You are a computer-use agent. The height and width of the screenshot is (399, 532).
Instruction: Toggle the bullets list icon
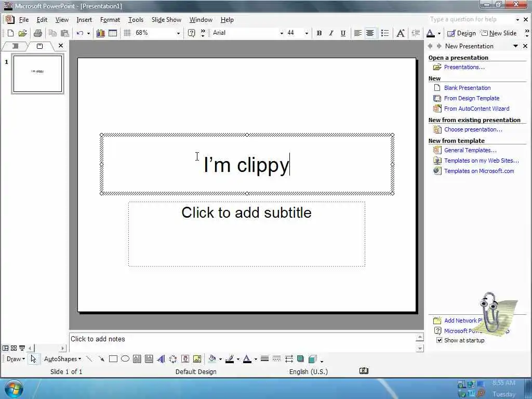coord(385,33)
